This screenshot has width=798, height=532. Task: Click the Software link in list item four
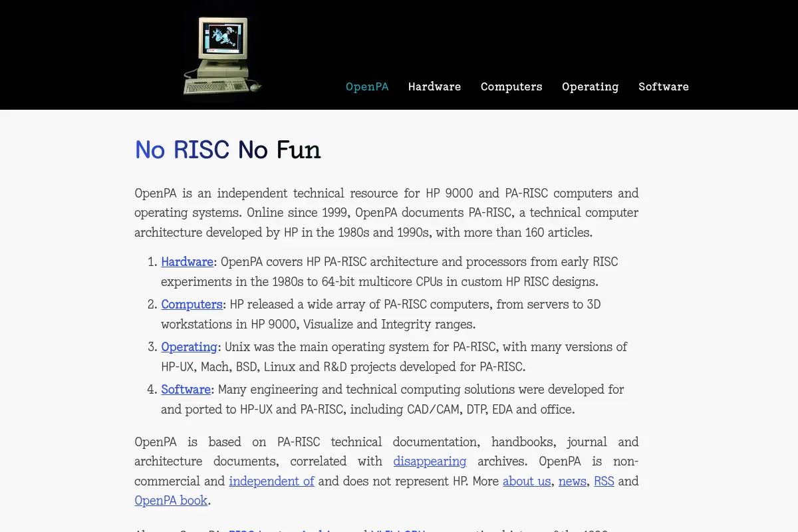coord(186,389)
